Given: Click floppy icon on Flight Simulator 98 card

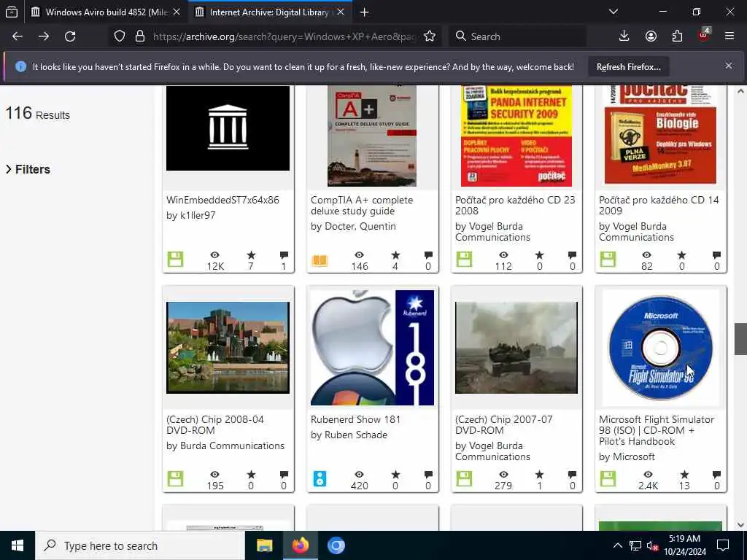Looking at the screenshot, I should pos(608,478).
